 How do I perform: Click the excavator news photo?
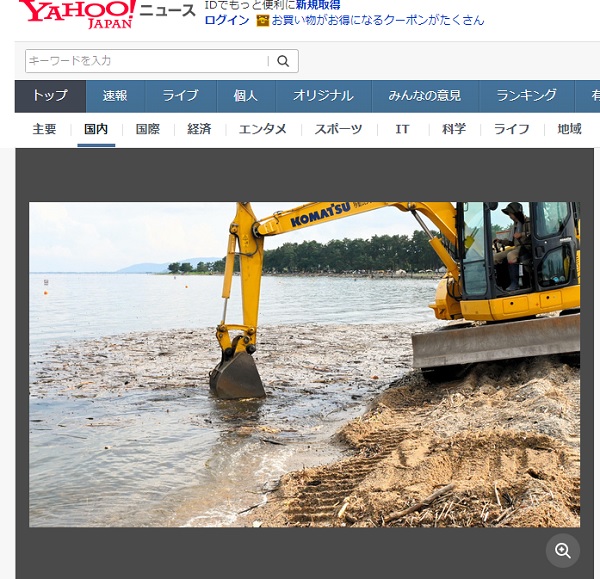tap(304, 364)
